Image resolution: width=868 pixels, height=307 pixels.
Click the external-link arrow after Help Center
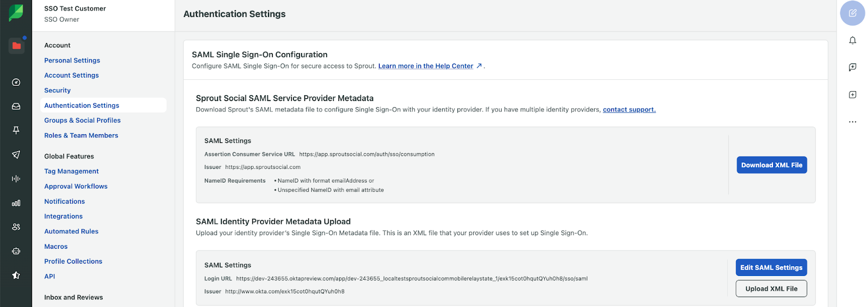tap(479, 66)
